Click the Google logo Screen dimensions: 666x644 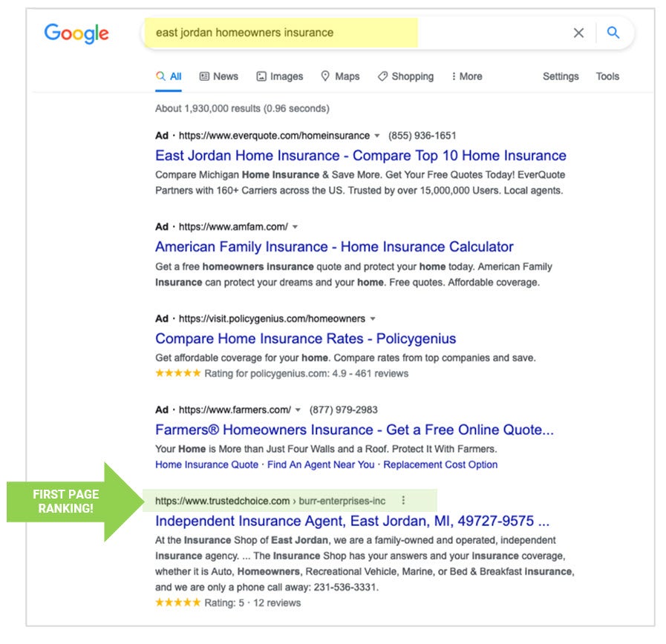(76, 33)
